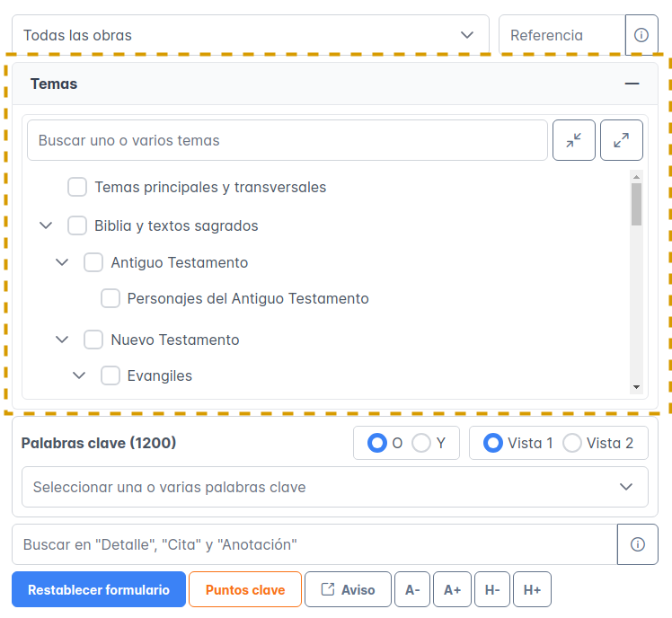Open the Todas las obras dropdown
Viewport: 672px width, 618px height.
tap(250, 35)
